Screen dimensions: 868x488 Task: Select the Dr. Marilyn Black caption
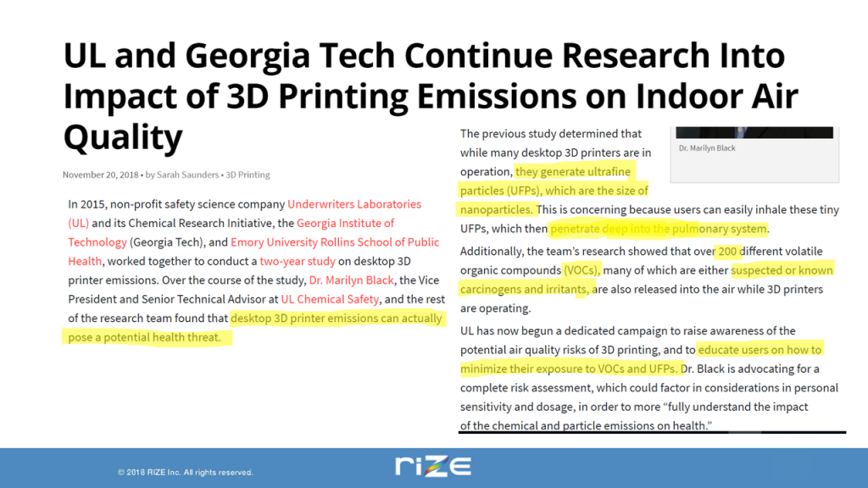point(707,148)
